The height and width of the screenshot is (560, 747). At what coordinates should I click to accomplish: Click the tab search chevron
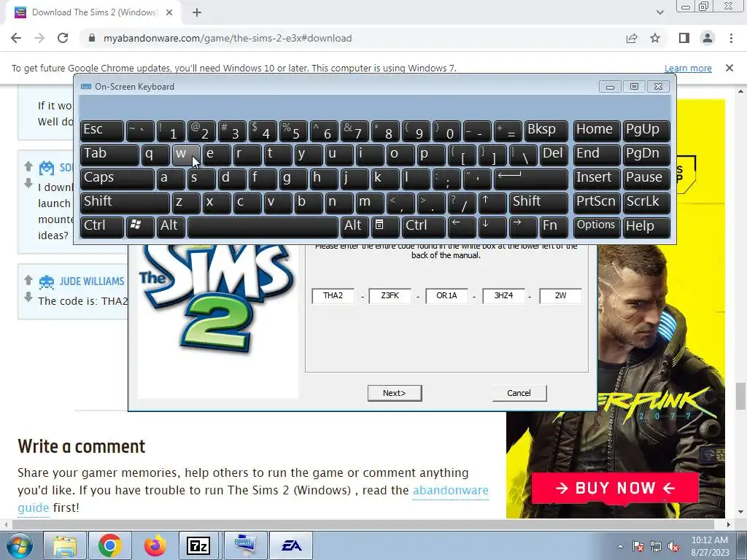[x=659, y=12]
